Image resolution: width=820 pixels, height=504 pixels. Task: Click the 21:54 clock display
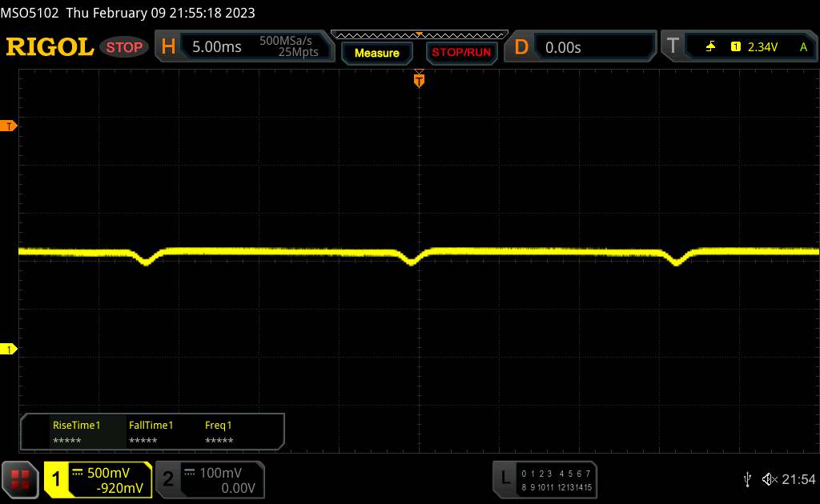(798, 479)
